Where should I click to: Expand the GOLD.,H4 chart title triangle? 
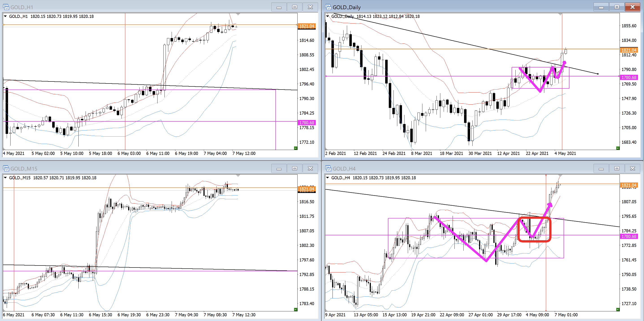coord(327,178)
